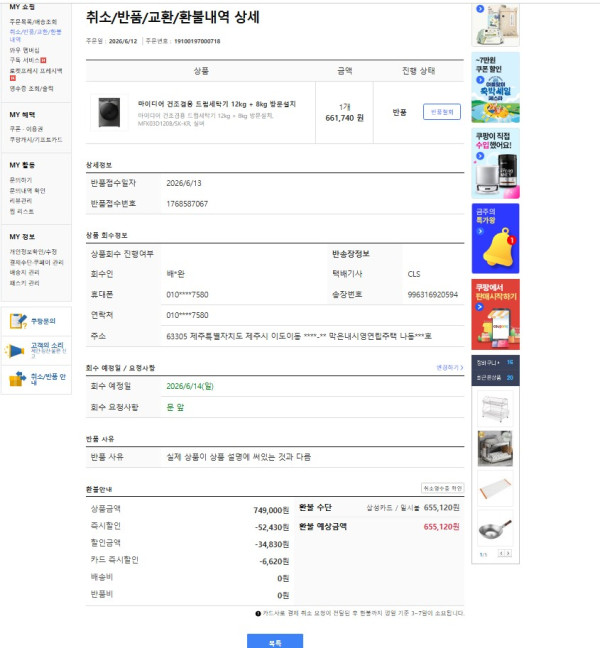Click the 취소/반품 안내 box icon
This screenshot has height=648, width=600.
tap(17, 379)
